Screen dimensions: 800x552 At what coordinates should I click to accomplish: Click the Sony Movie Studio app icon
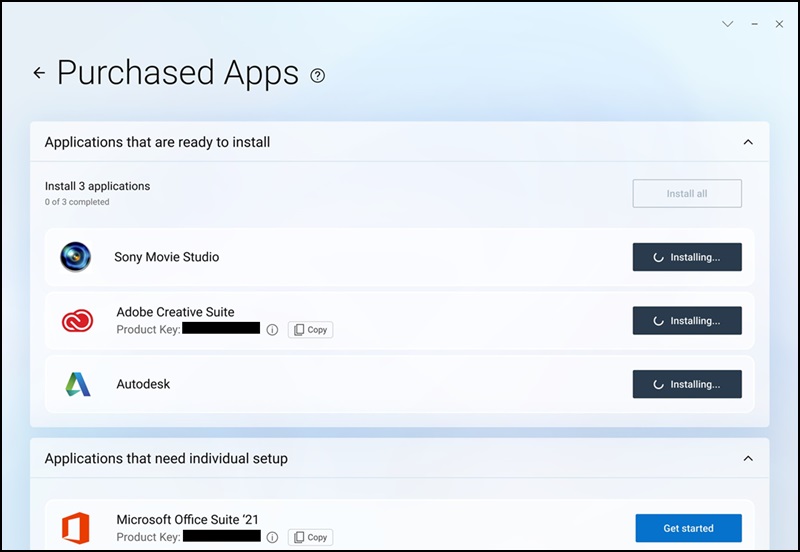pyautogui.click(x=75, y=257)
